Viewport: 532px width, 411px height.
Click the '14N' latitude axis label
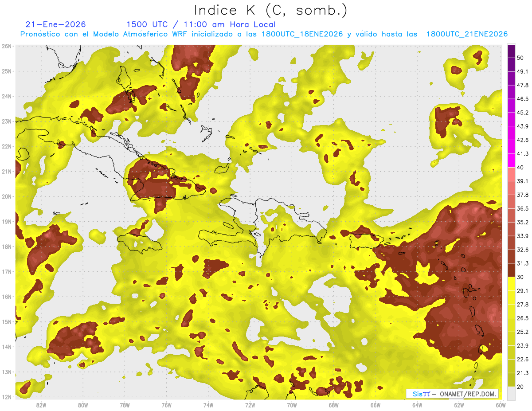pos(7,347)
